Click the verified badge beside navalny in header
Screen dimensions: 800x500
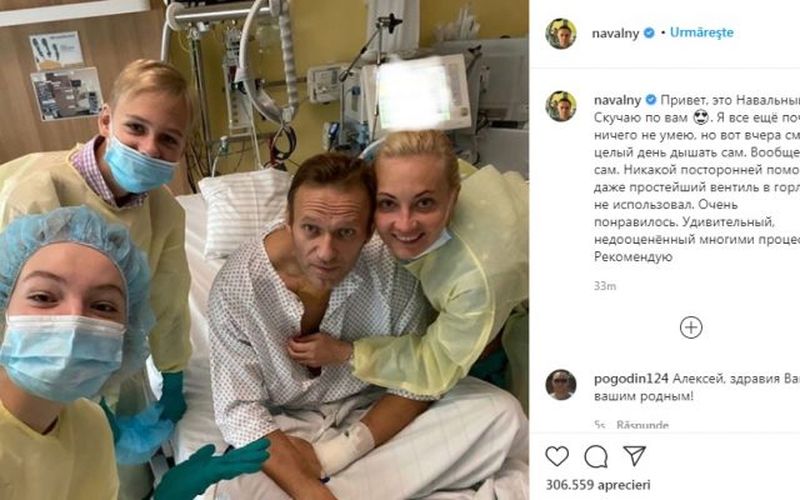tap(649, 33)
